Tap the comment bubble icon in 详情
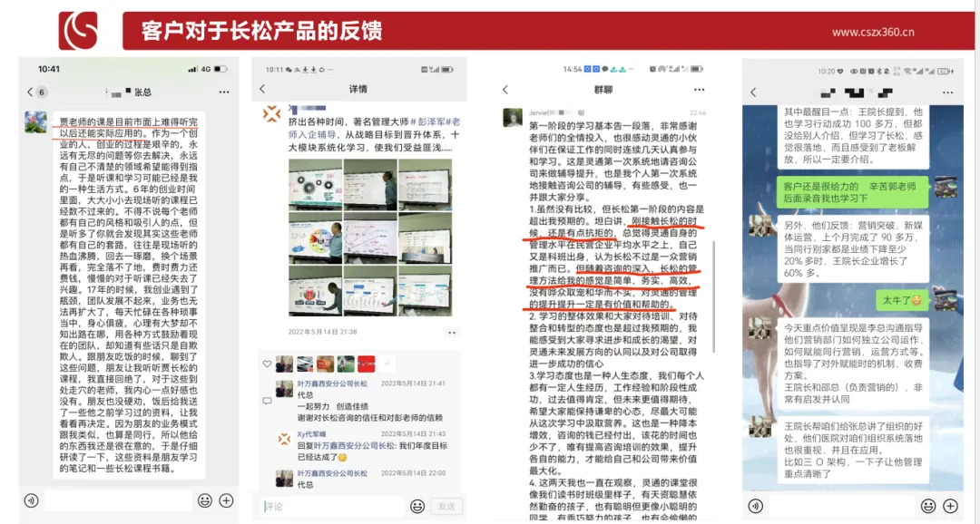 coord(267,401)
